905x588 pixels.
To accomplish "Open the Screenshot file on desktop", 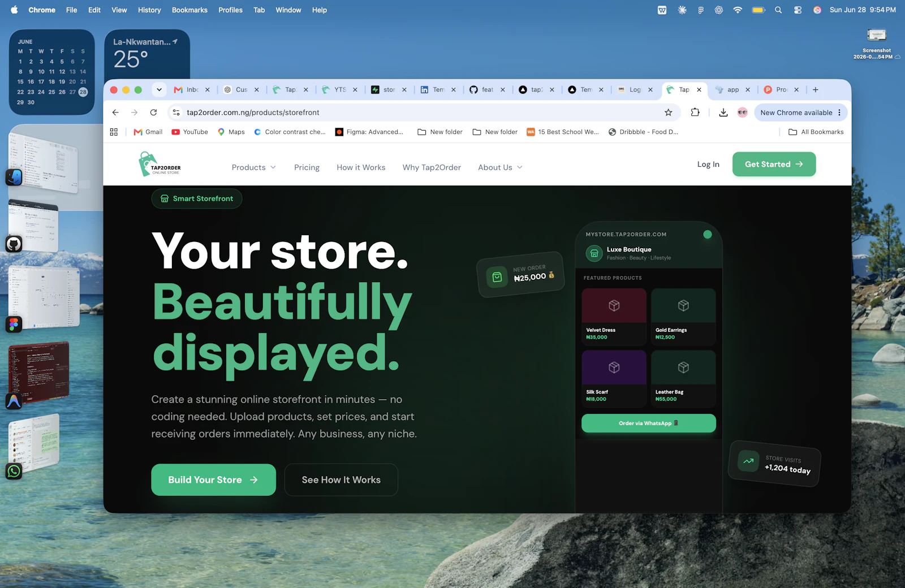I will point(877,44).
